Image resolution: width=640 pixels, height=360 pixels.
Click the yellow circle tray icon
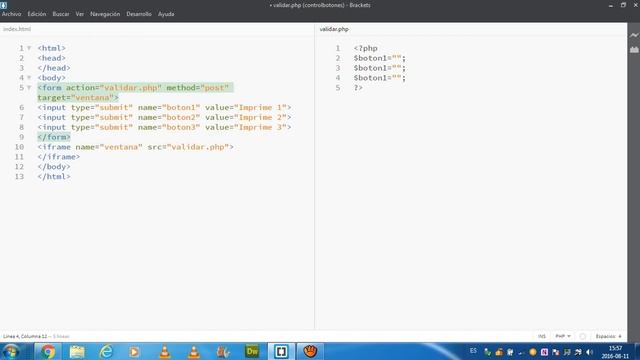point(533,352)
